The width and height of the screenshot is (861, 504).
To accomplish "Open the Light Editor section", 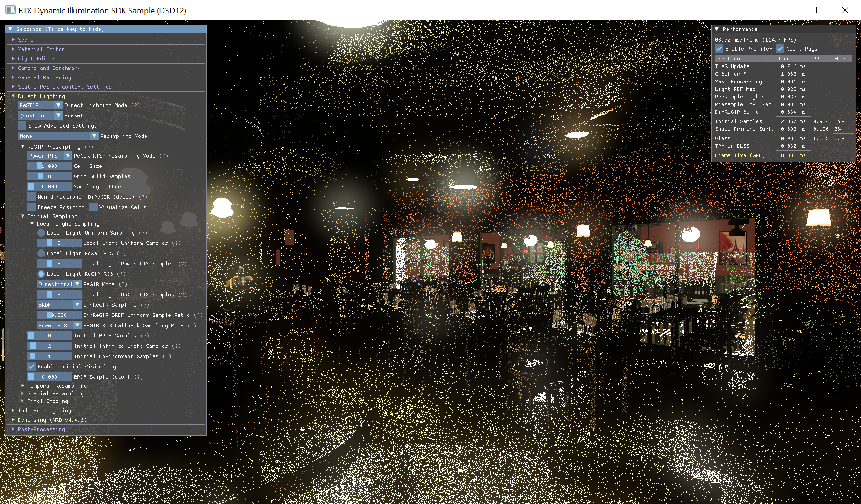I will tap(37, 58).
